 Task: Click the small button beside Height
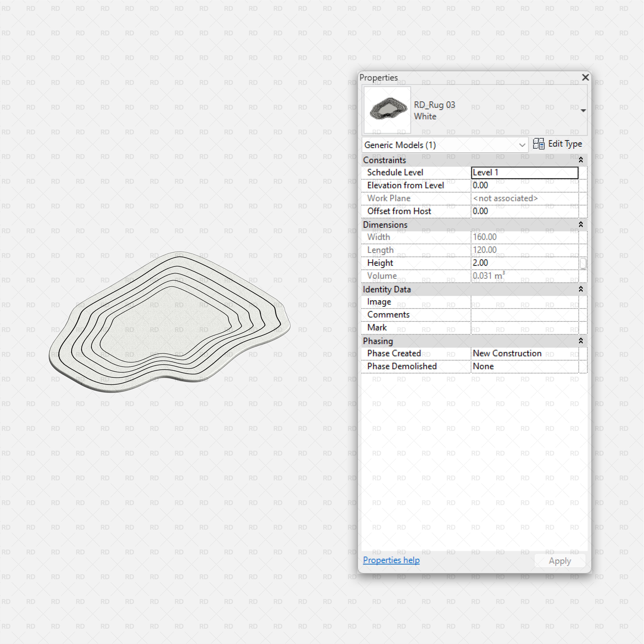point(583,263)
